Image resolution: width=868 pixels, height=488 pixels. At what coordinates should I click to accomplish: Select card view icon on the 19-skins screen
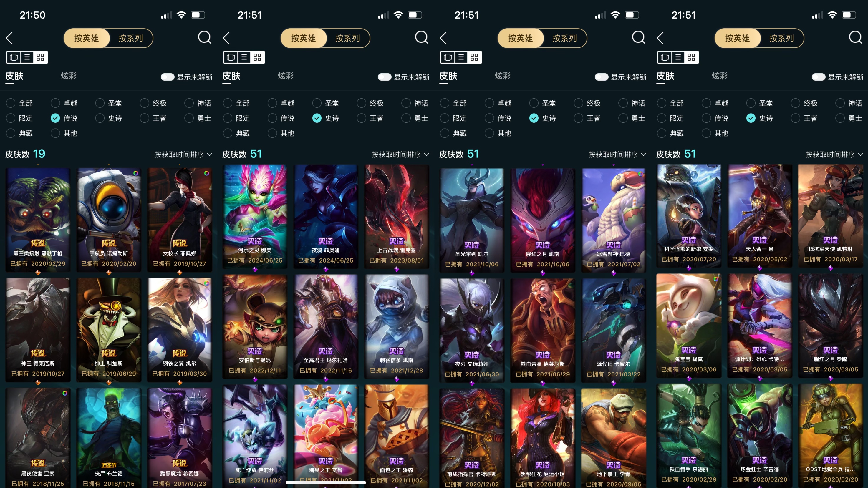(14, 57)
